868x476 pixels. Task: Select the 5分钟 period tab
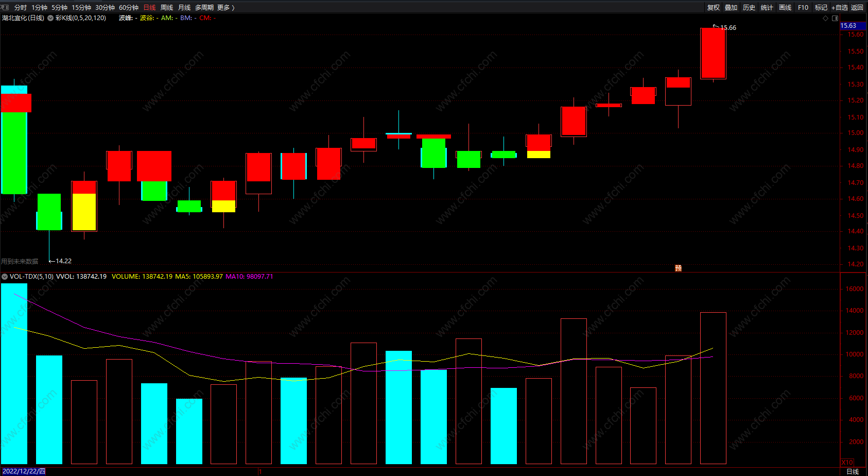point(59,7)
